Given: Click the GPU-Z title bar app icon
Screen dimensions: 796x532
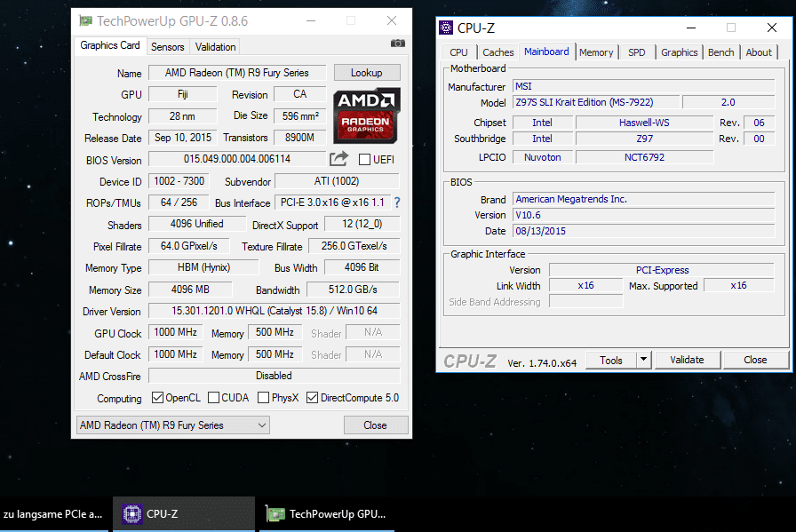Looking at the screenshot, I should click(86, 20).
